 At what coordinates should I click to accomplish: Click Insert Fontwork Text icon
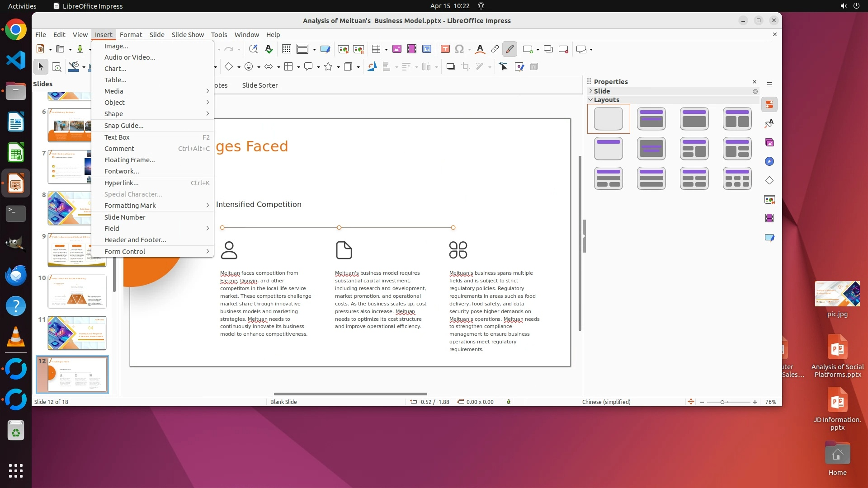(x=480, y=49)
